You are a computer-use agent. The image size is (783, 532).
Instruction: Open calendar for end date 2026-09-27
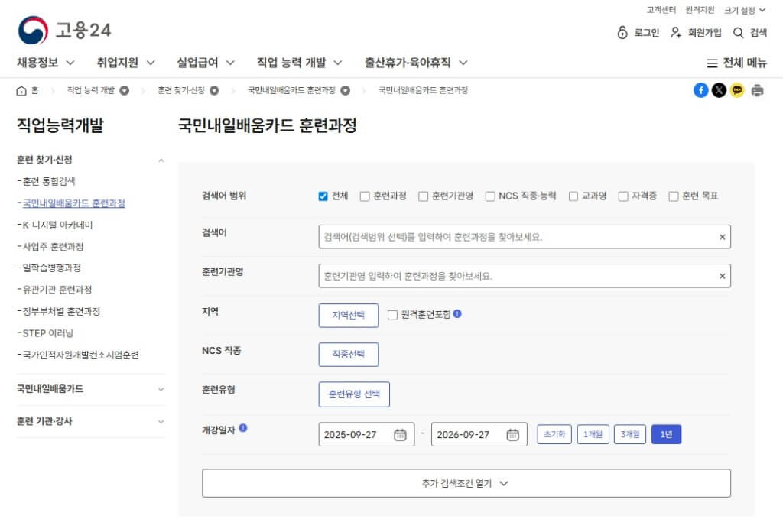point(512,435)
